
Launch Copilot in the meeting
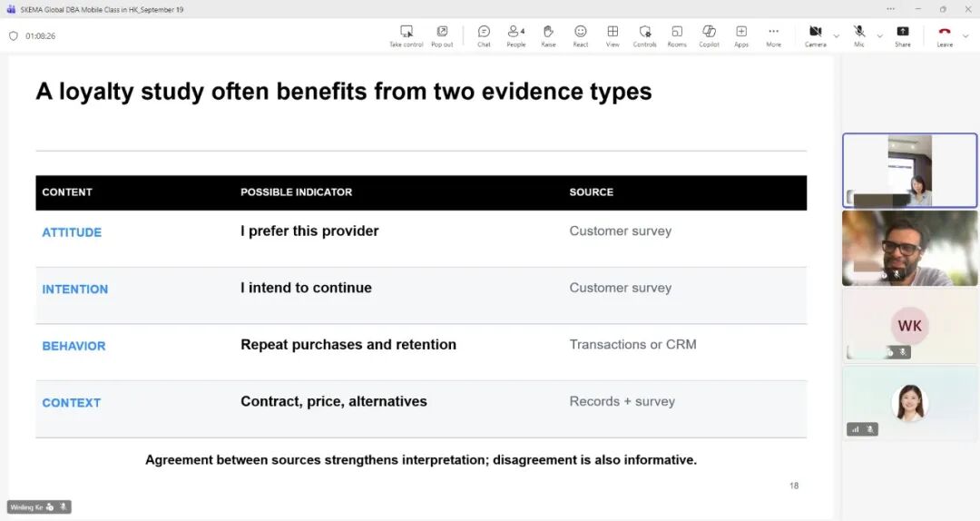click(x=709, y=35)
